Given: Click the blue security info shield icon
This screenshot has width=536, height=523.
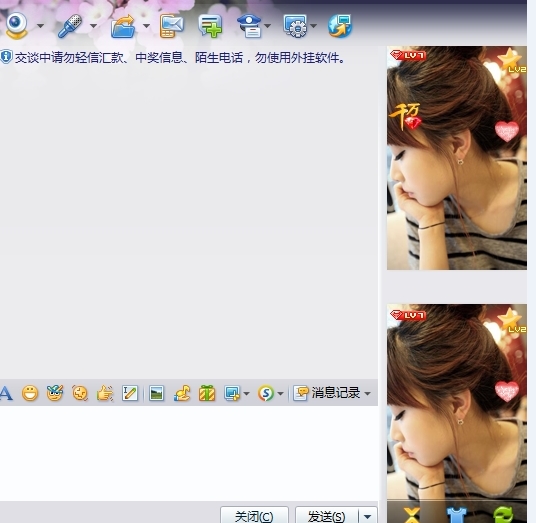Looking at the screenshot, I should click(6, 57).
